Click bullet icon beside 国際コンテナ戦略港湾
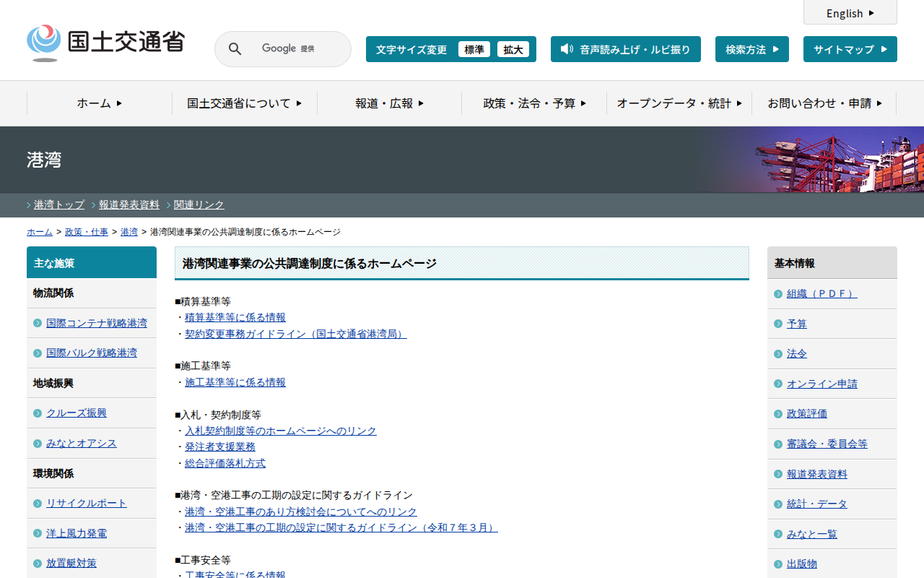This screenshot has height=578, width=924. [38, 323]
